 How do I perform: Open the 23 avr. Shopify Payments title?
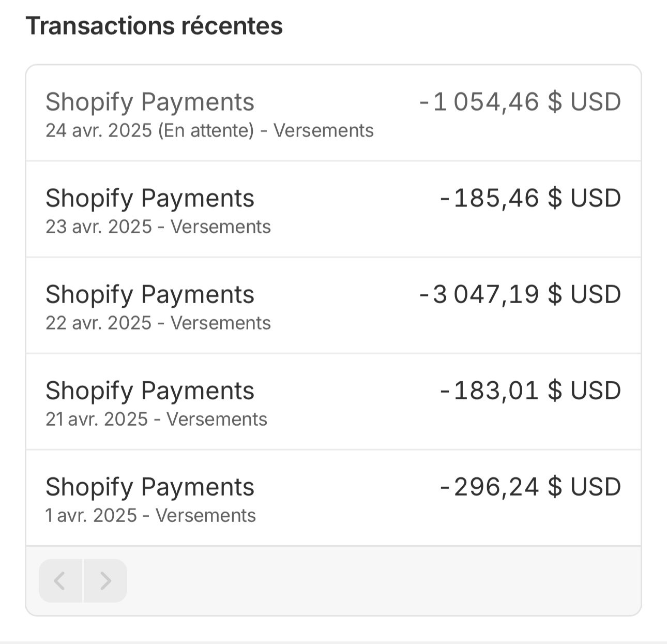click(x=149, y=198)
